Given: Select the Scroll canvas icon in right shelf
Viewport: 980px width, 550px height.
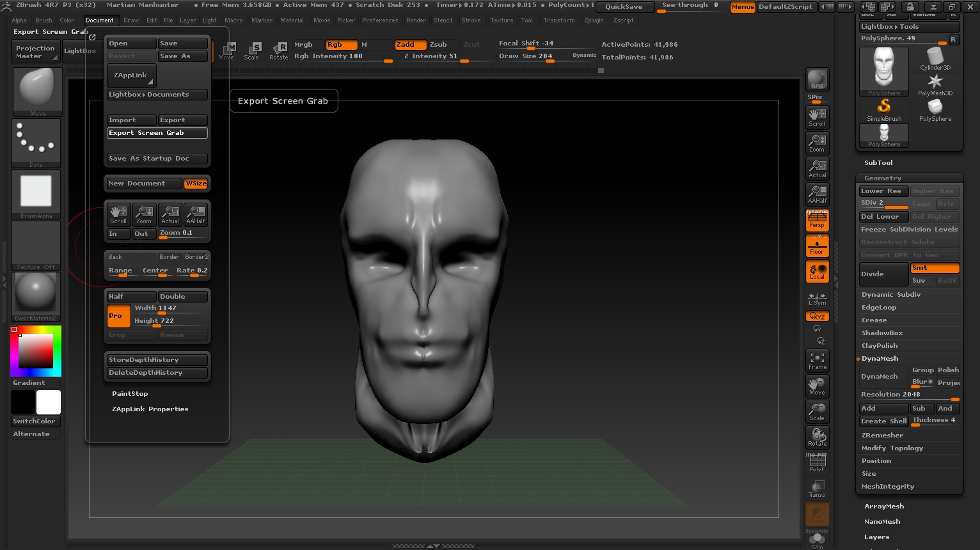Looking at the screenshot, I should 817,117.
